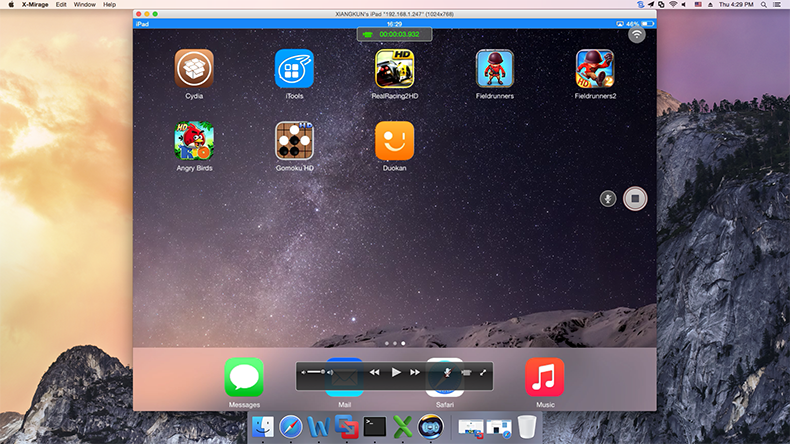
Task: Launch Angry Birds Rio HD
Action: [194, 141]
